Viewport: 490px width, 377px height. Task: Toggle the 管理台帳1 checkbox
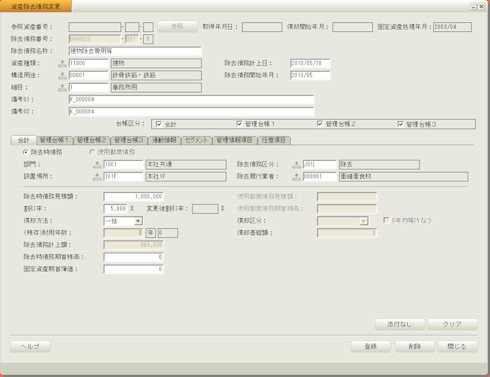coord(239,124)
